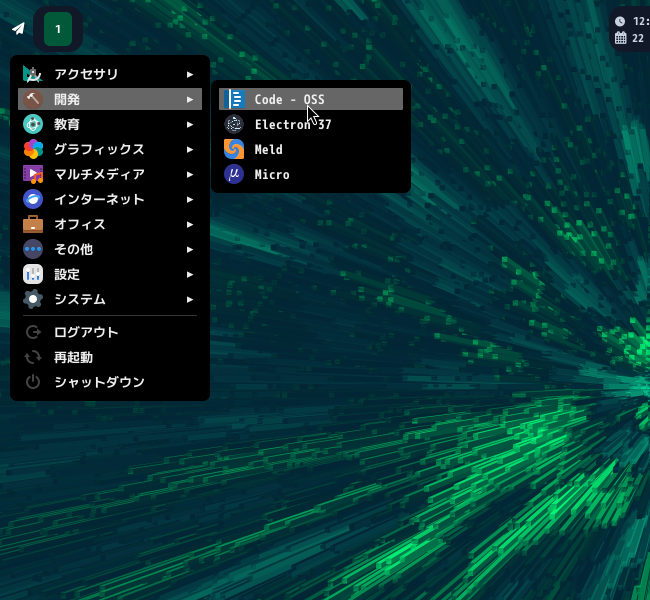Click the グラフィックス colorful icon
The image size is (650, 600).
pos(33,149)
